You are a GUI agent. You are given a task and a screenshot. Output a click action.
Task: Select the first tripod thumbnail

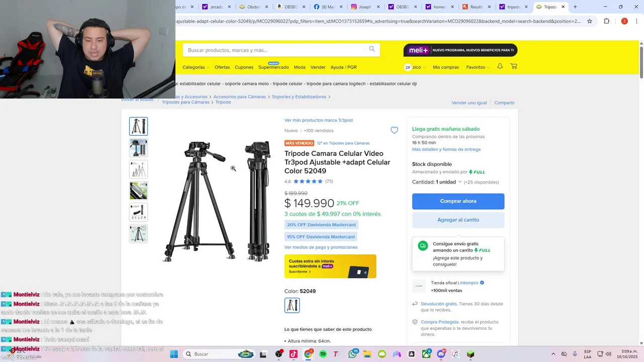click(x=138, y=126)
